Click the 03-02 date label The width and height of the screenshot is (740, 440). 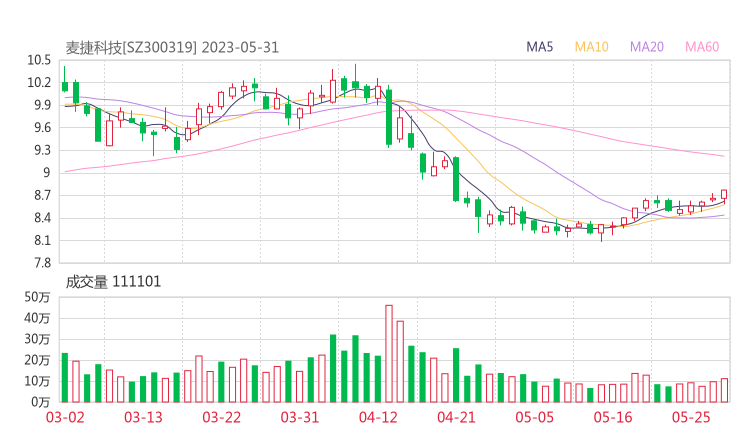pos(65,417)
